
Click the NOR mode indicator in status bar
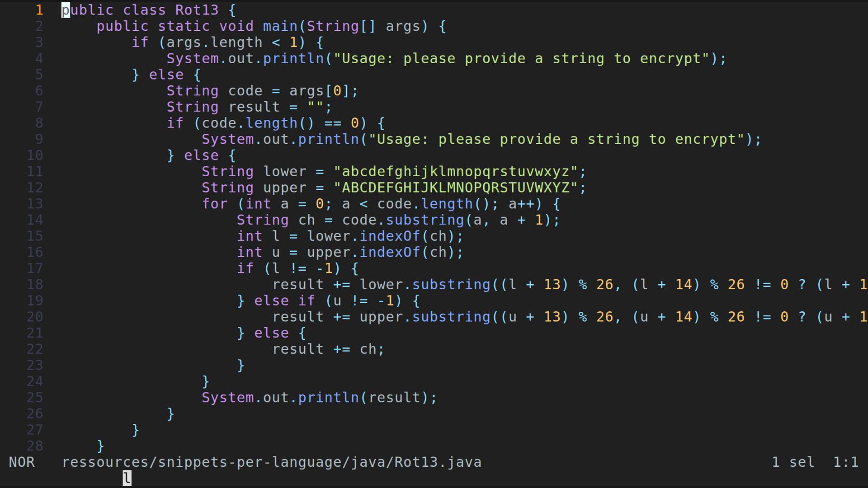[x=22, y=462]
